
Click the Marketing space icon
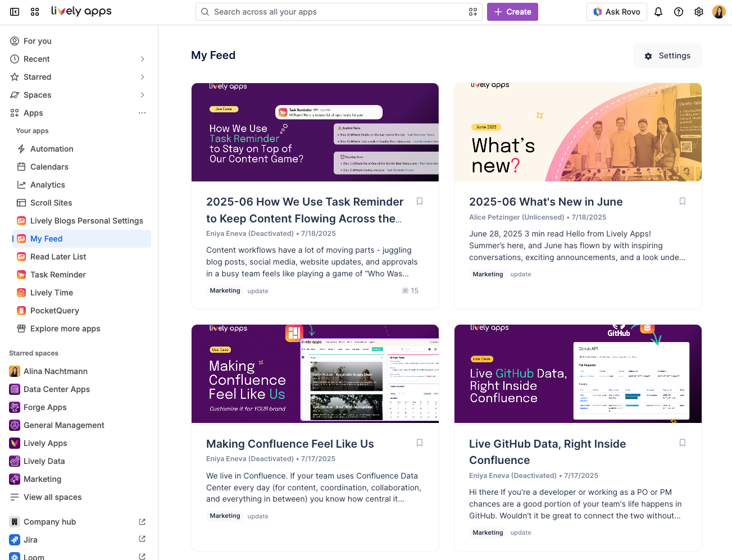15,479
